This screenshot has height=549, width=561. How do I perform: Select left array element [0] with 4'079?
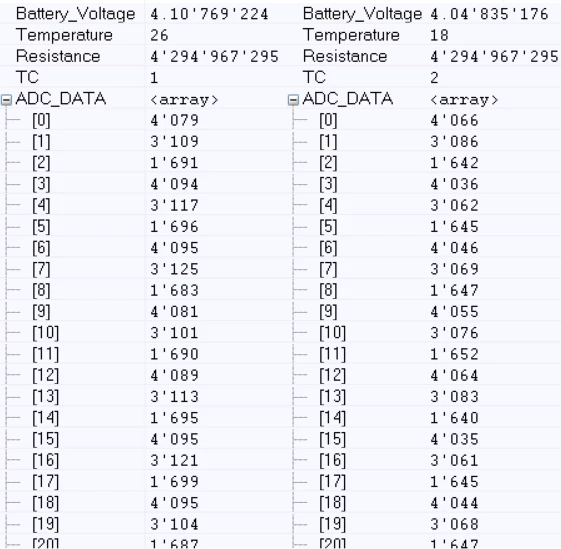coord(143,120)
